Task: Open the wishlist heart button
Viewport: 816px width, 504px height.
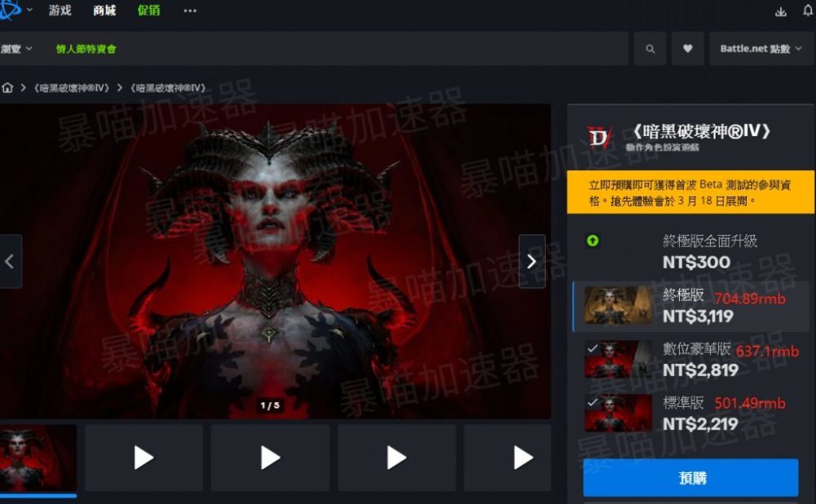Action: coord(687,48)
